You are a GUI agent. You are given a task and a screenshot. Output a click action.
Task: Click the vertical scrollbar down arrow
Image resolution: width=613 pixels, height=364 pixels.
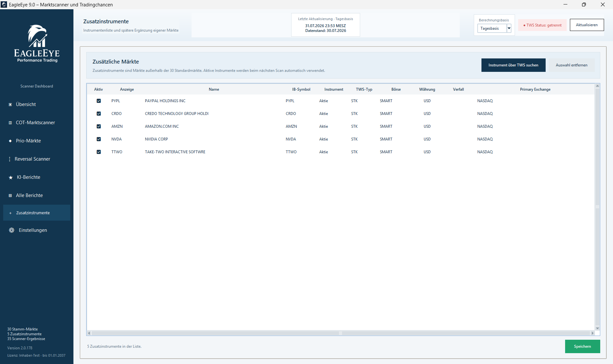coord(597,328)
